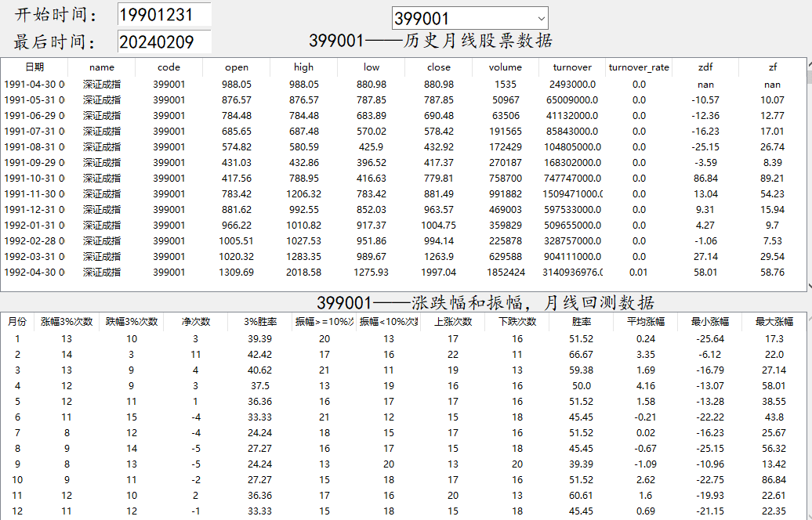Click the end time field 20240209
The image size is (812, 520).
pos(164,42)
